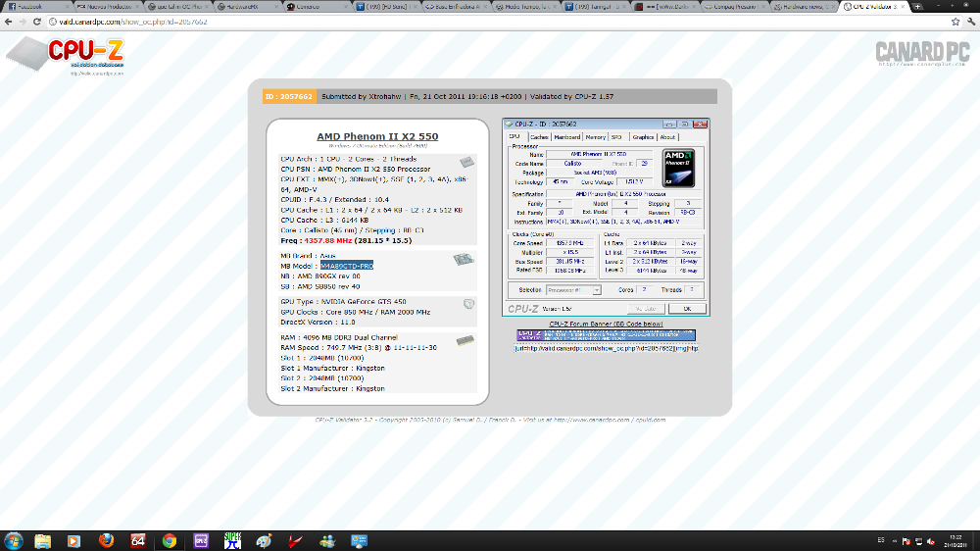The image size is (980, 551).
Task: Open the red checkmark app on taskbar
Action: [296, 541]
